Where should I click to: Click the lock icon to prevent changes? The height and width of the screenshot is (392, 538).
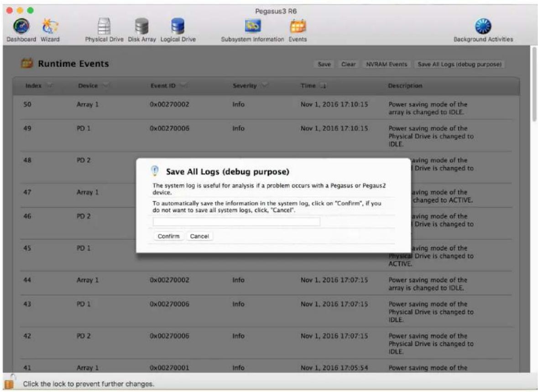[x=10, y=382]
